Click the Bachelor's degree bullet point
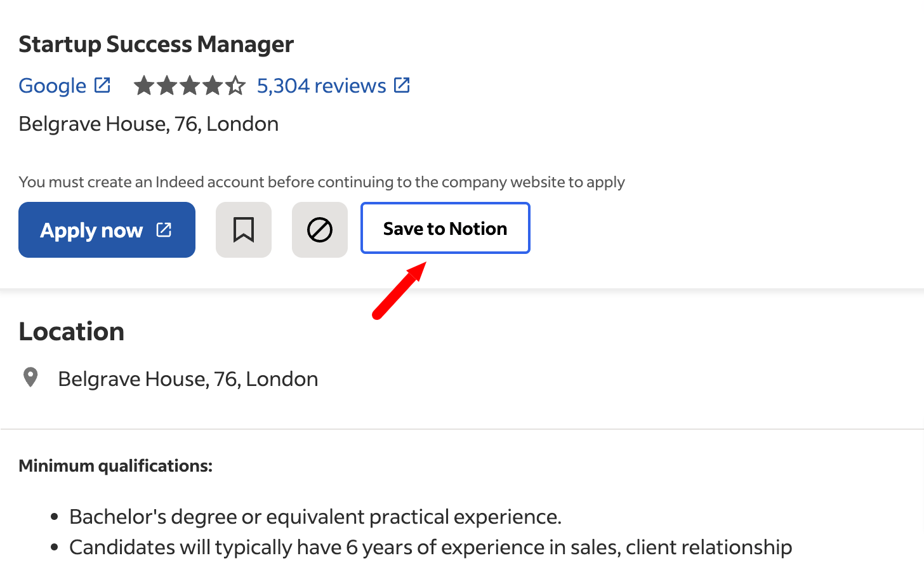 click(x=315, y=517)
